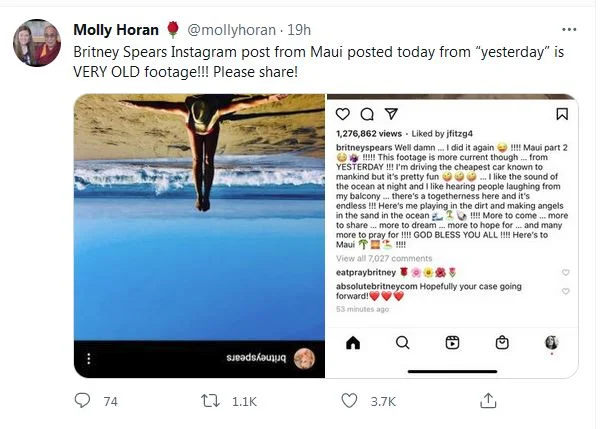Share the tweet via upload arrow icon

pyautogui.click(x=488, y=400)
